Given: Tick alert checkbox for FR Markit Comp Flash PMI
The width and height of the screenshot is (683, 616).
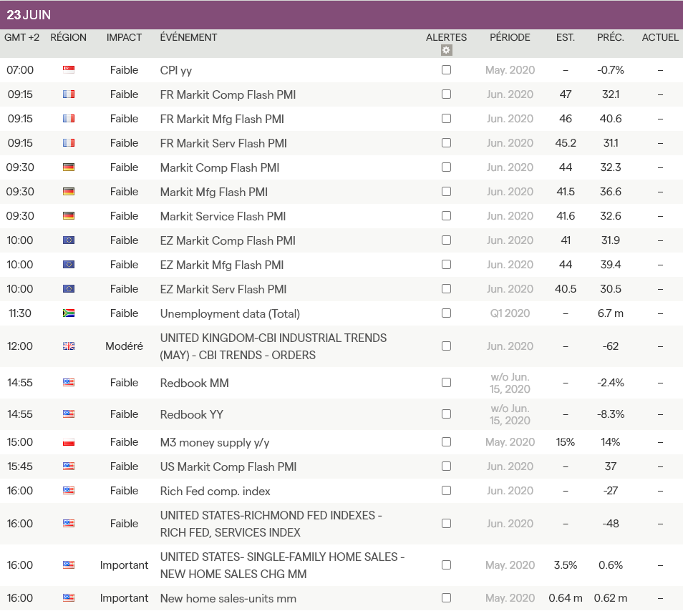Looking at the screenshot, I should [x=446, y=94].
